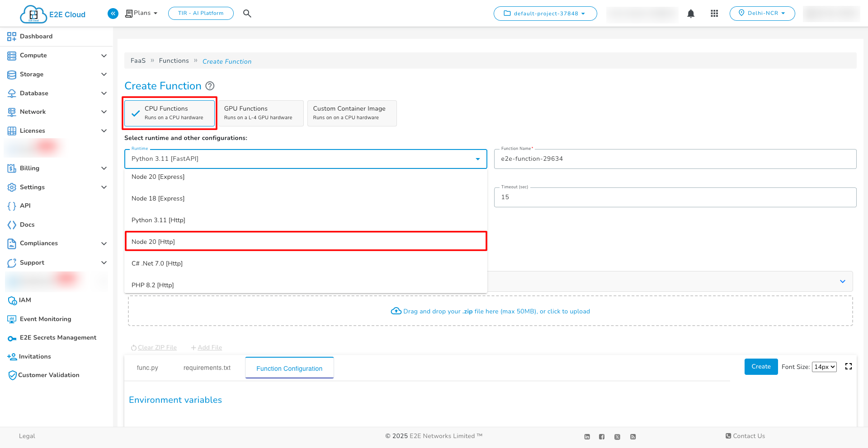Viewport: 868px width, 448px height.
Task: View notifications bell icon
Action: tap(691, 14)
